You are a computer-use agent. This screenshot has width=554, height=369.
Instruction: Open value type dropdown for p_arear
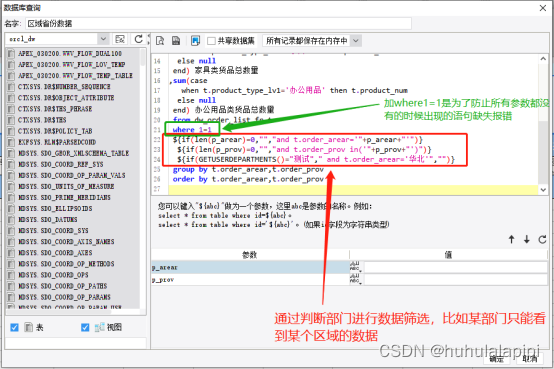point(356,267)
